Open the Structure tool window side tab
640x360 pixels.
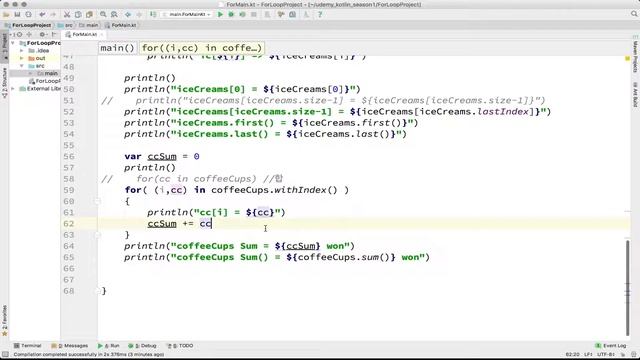pyautogui.click(x=4, y=83)
